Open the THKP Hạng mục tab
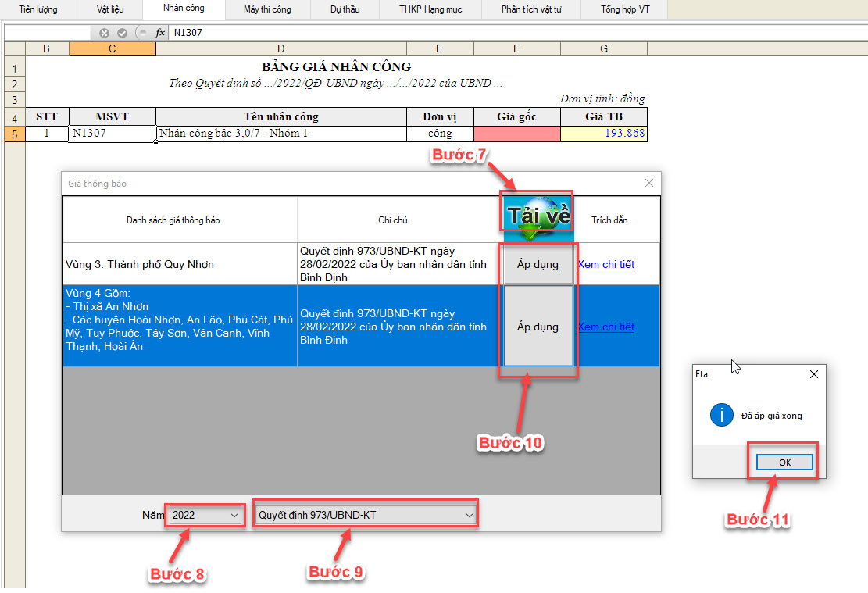868x593 pixels. click(430, 9)
